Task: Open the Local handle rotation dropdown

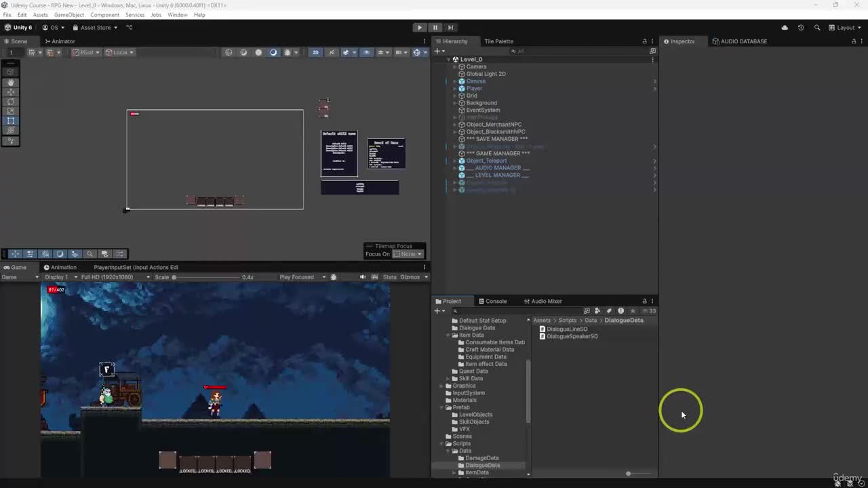Action: [120, 52]
